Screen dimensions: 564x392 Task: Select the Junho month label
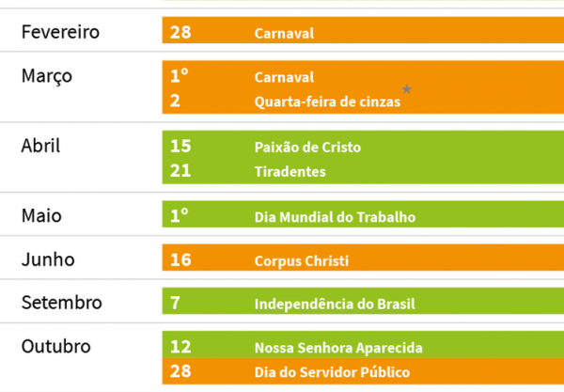click(x=47, y=259)
